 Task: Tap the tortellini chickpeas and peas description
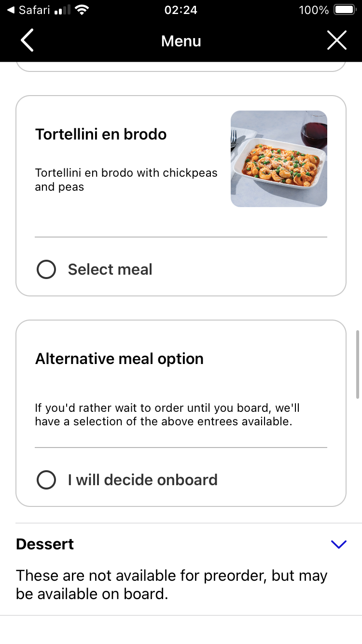126,180
